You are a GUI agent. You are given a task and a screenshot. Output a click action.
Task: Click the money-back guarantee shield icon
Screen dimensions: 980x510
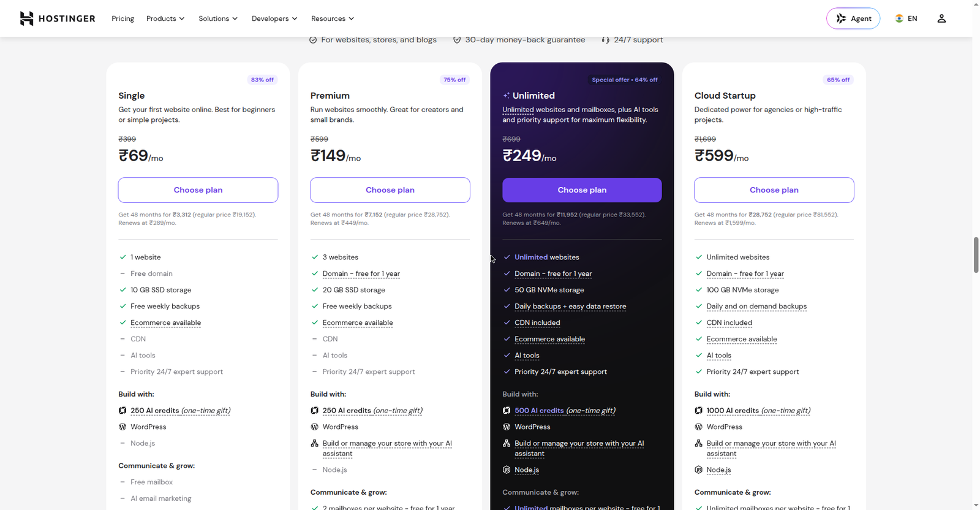coord(457,40)
